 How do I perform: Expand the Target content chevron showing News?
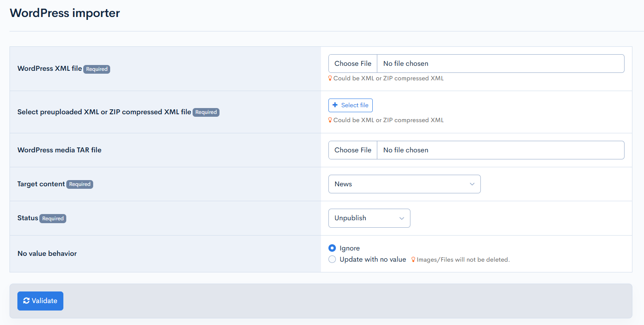pyautogui.click(x=472, y=184)
